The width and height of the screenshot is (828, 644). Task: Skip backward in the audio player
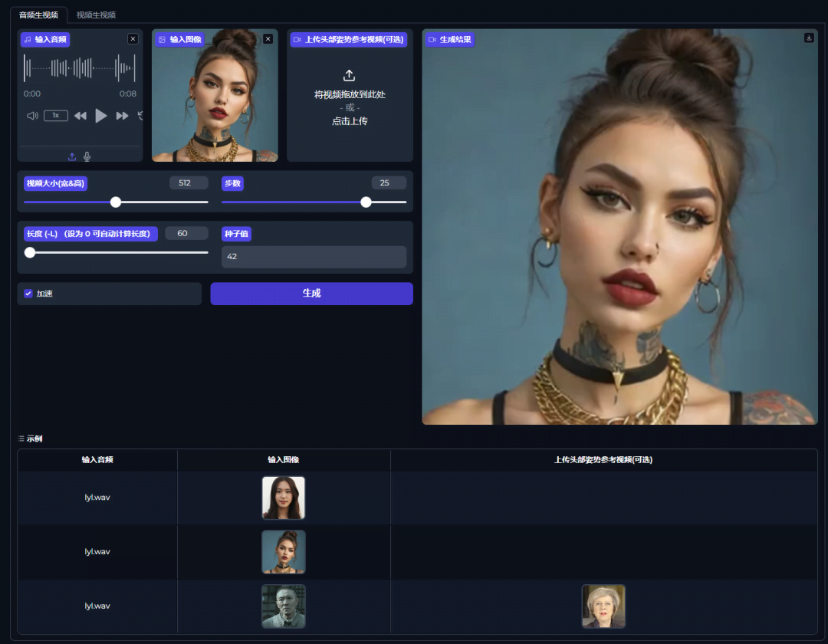click(x=80, y=115)
